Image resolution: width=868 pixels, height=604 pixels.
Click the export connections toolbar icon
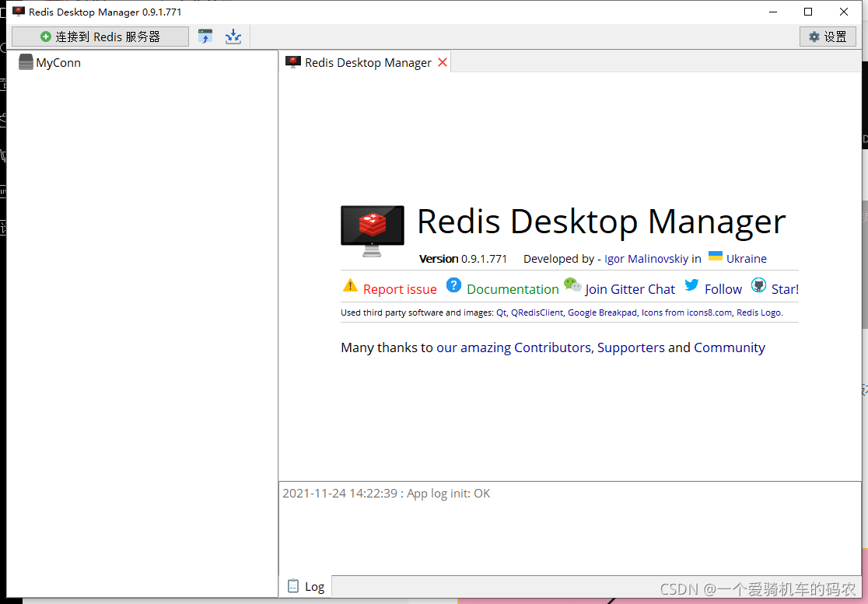click(233, 37)
